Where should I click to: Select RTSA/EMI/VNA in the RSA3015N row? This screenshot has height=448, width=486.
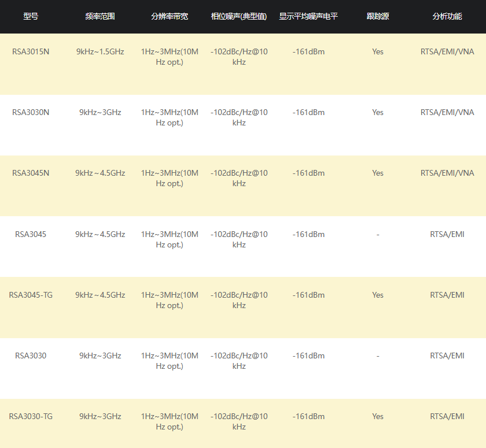[x=447, y=51]
